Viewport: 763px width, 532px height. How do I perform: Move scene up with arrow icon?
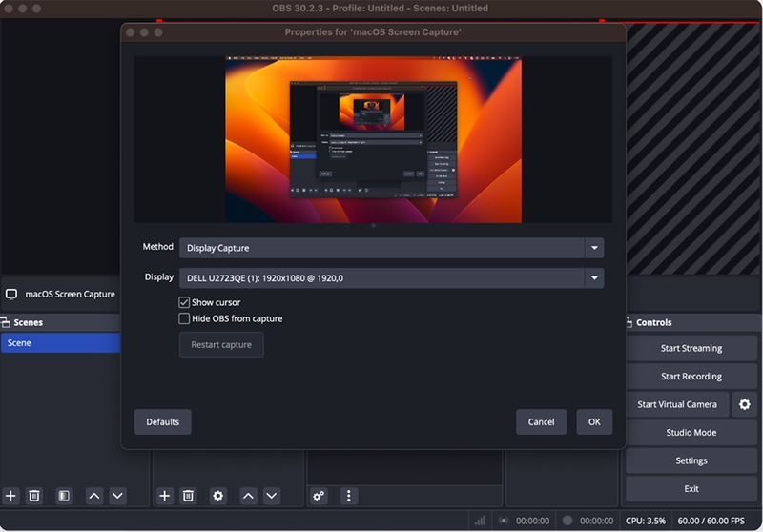click(94, 496)
